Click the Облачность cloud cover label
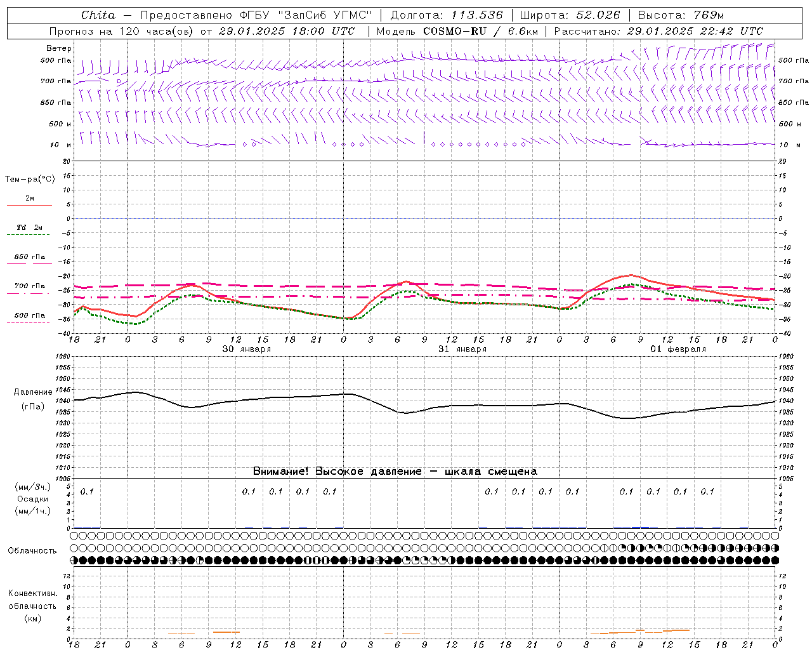 [32, 550]
